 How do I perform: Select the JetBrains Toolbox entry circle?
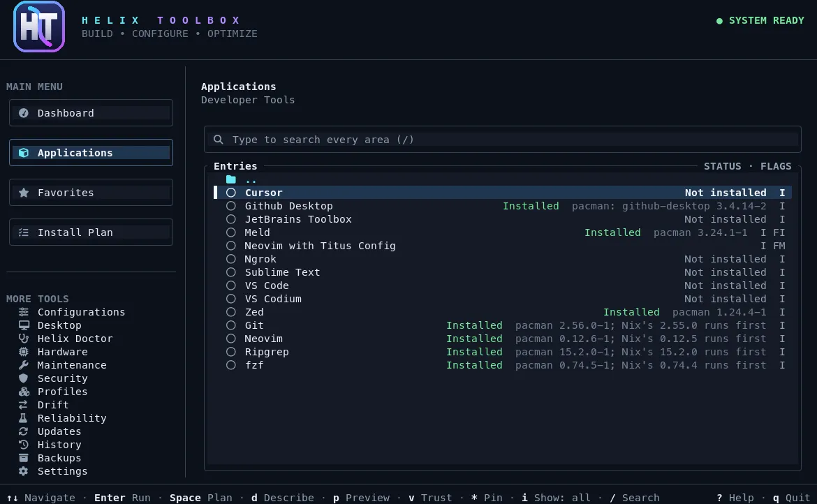[231, 219]
